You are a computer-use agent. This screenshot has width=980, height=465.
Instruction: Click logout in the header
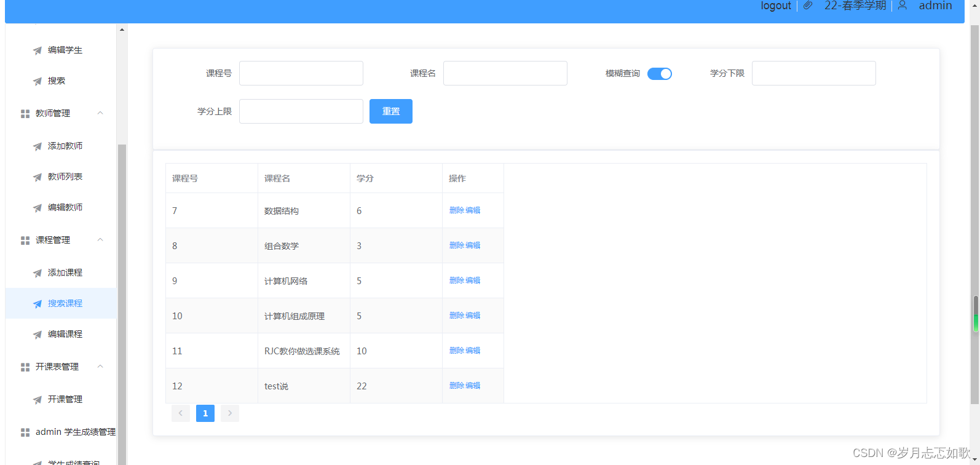click(x=776, y=6)
